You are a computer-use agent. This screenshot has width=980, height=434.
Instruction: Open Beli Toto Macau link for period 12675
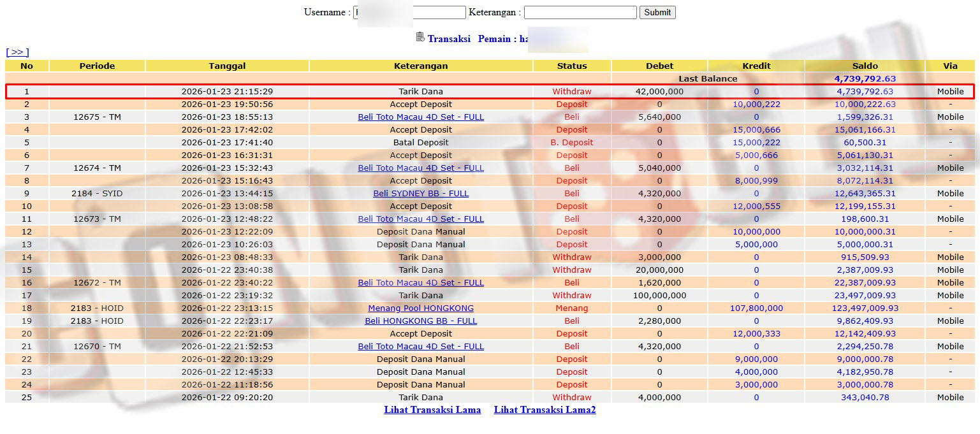click(x=421, y=117)
